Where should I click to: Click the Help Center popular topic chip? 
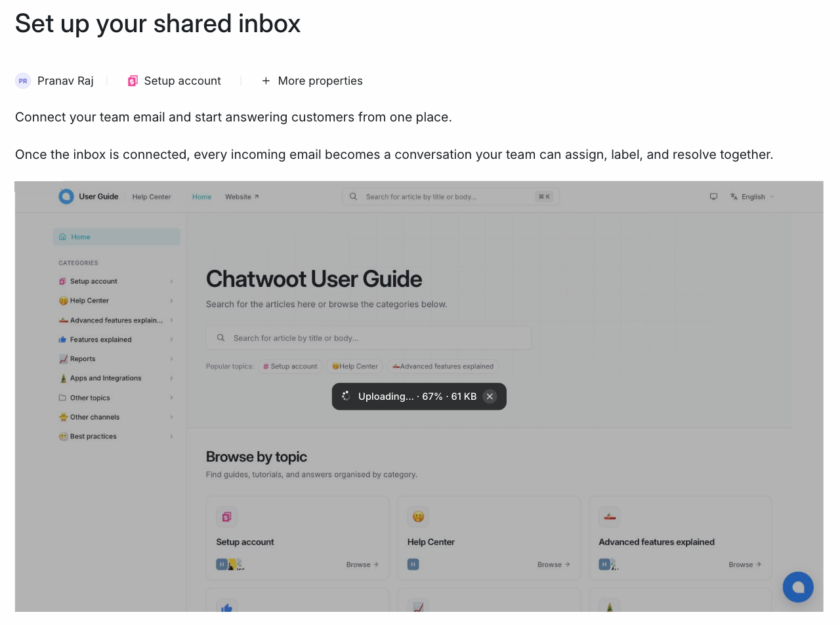coord(355,366)
